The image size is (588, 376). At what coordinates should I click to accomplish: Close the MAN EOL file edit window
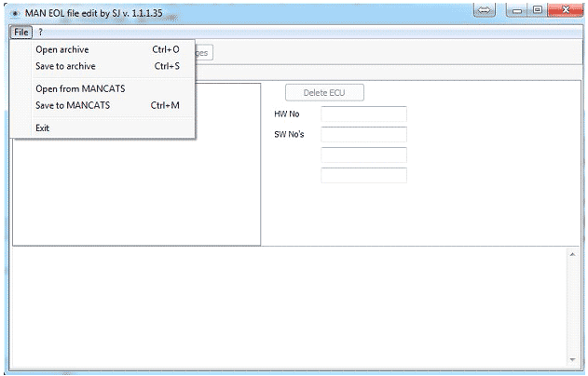tap(566, 10)
